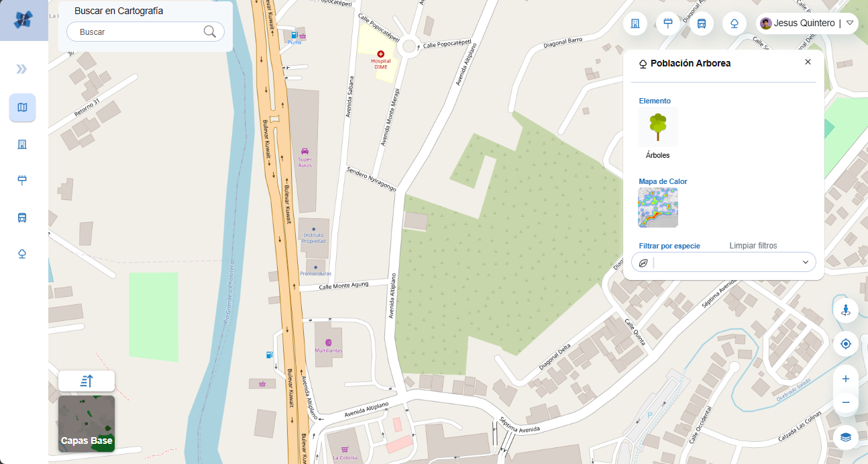Select the Mapa de Calor thumbnail
Viewport: 868px width, 464px height.
pos(658,207)
